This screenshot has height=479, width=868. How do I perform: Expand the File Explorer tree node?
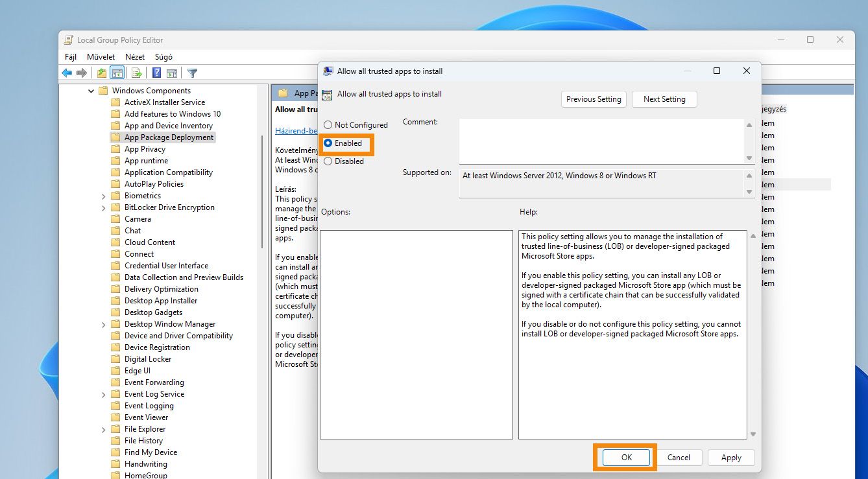(104, 429)
